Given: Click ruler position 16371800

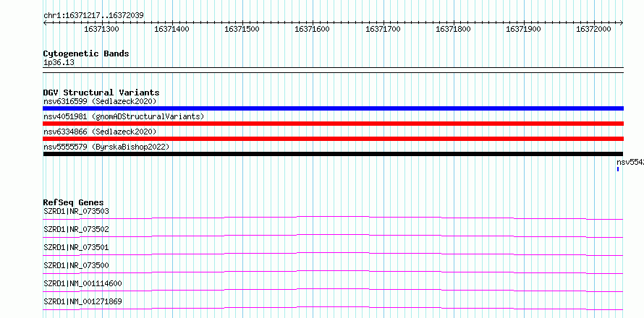Looking at the screenshot, I should [453, 29].
